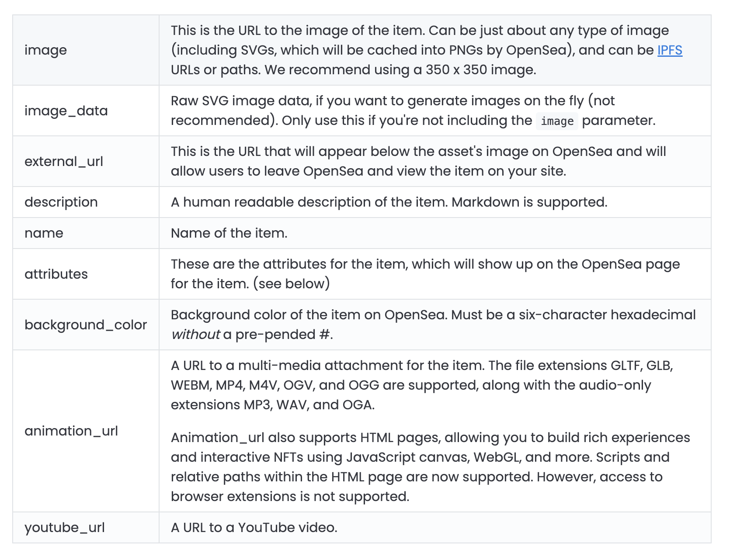Click 'A URL to a YouTube video.' text
Screen dimensions: 730x560
click(254, 527)
